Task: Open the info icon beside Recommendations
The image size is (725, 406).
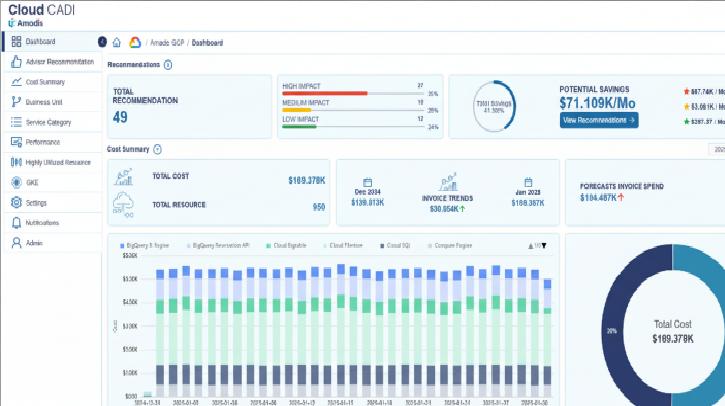Action: [168, 64]
